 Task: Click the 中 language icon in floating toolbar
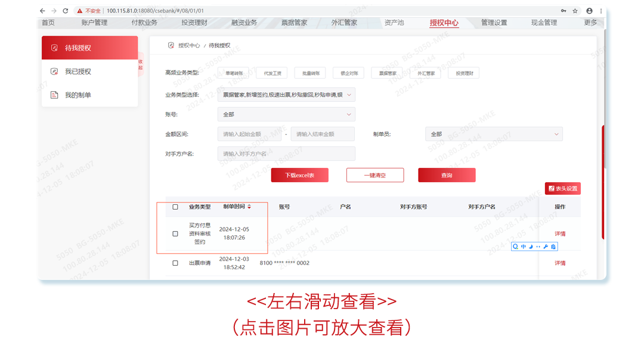point(524,246)
